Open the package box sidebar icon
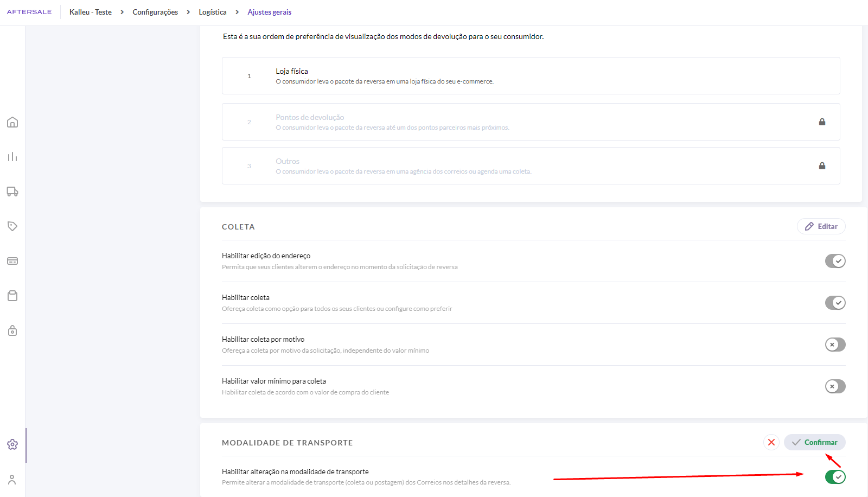The width and height of the screenshot is (868, 497). pyautogui.click(x=12, y=296)
